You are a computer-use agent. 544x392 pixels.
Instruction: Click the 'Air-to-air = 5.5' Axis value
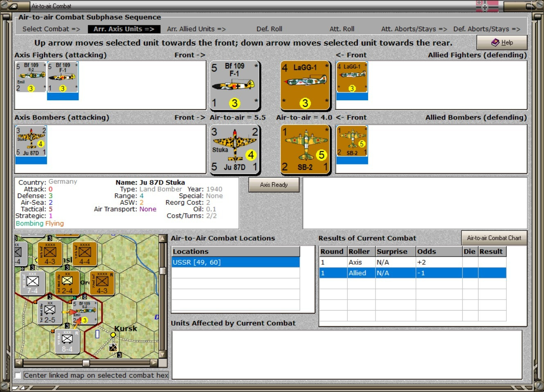click(238, 117)
